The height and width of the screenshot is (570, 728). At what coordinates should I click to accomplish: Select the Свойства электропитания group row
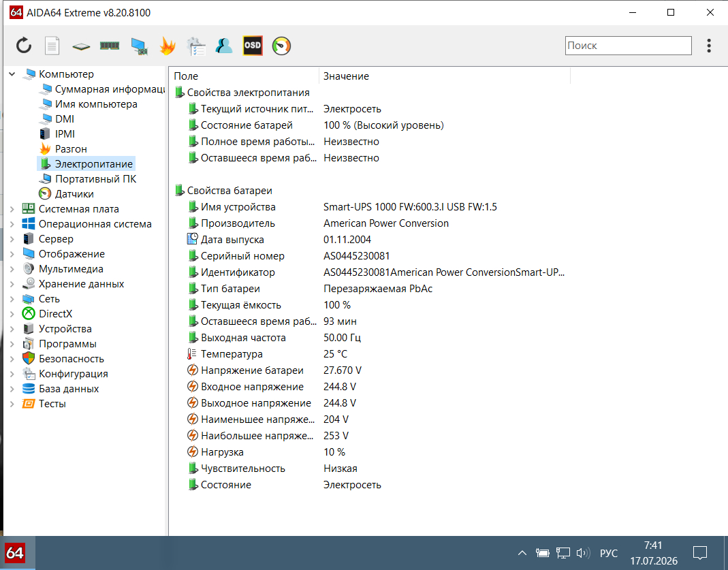pyautogui.click(x=242, y=93)
